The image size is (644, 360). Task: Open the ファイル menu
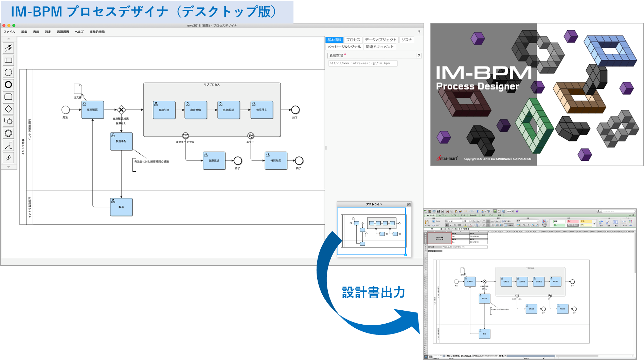[9, 32]
